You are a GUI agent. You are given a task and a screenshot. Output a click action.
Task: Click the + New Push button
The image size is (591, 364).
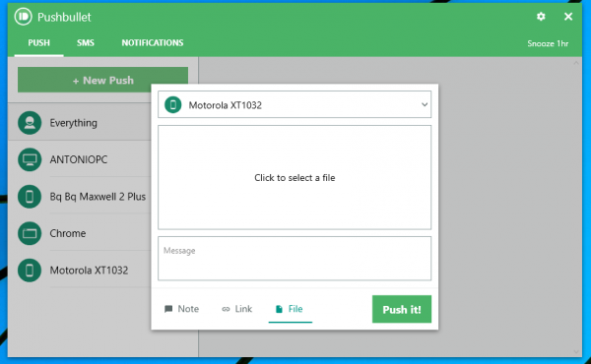tap(102, 80)
